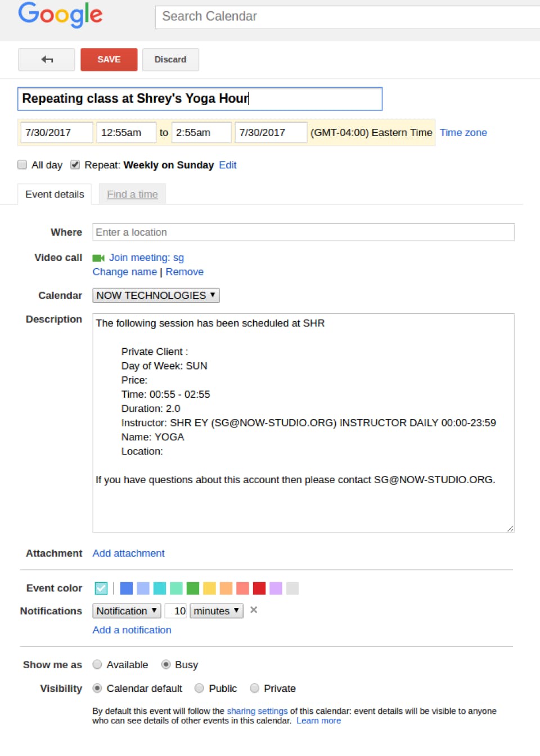Click the Enter a location field
The height and width of the screenshot is (756, 540).
(x=303, y=232)
